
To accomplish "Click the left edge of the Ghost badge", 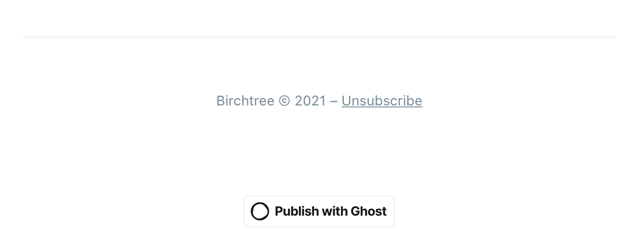I will [x=246, y=211].
